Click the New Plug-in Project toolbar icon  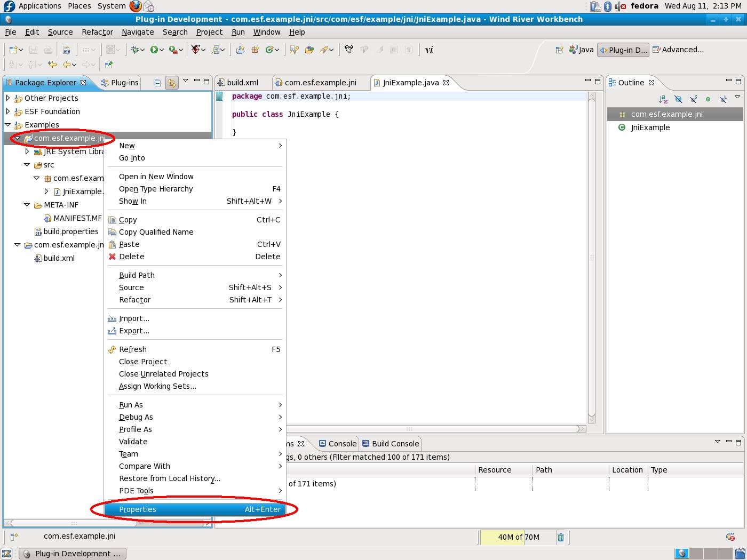[x=240, y=50]
